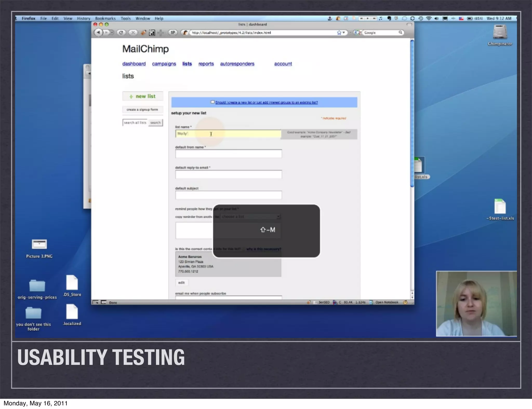Open the File menu

coord(43,18)
